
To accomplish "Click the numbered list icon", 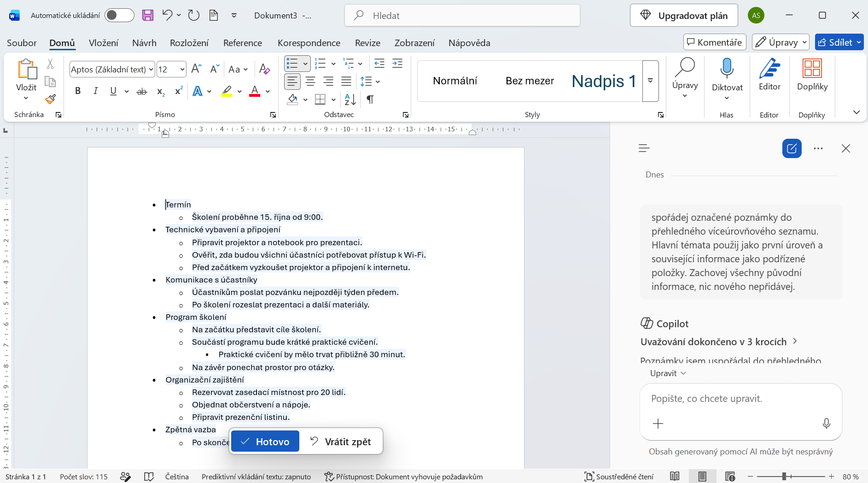I will [x=320, y=64].
